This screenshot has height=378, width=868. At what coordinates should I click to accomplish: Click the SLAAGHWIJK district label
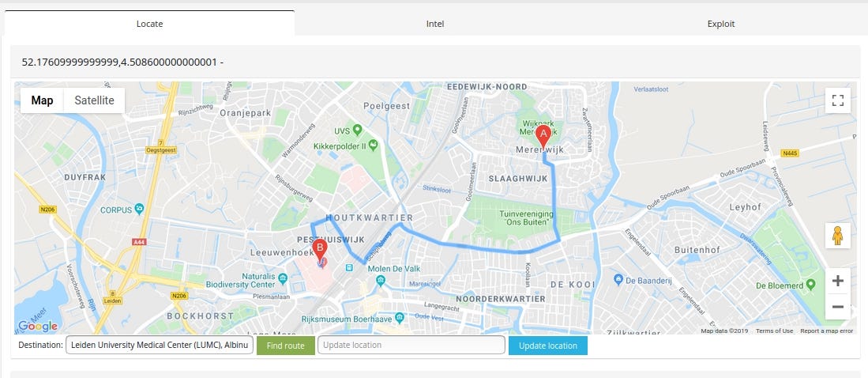[x=518, y=179]
